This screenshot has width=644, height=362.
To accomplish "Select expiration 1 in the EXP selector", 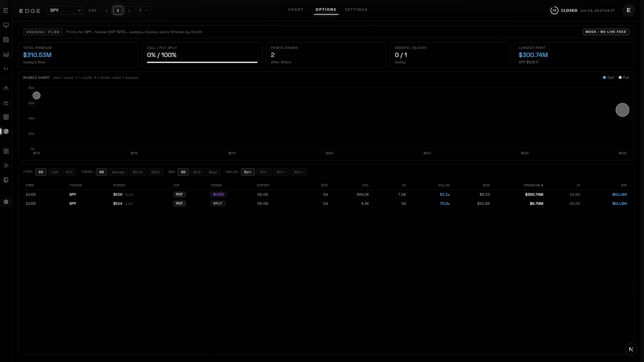I will pos(118,10).
